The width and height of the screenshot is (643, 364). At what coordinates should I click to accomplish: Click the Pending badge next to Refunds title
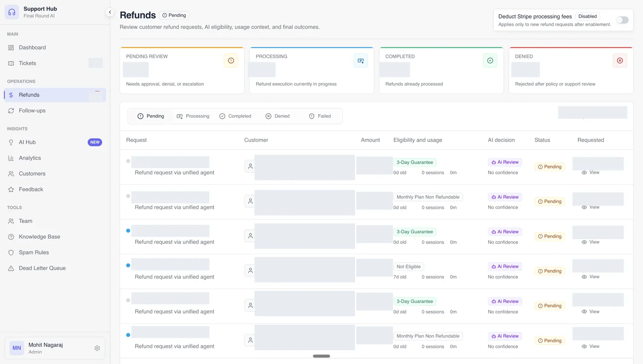pos(175,15)
